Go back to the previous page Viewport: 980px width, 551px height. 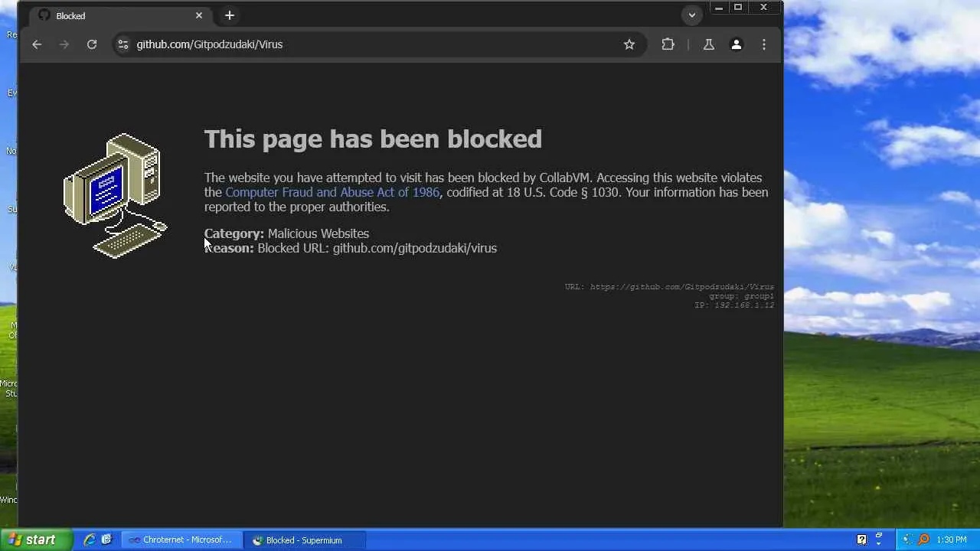tap(37, 44)
